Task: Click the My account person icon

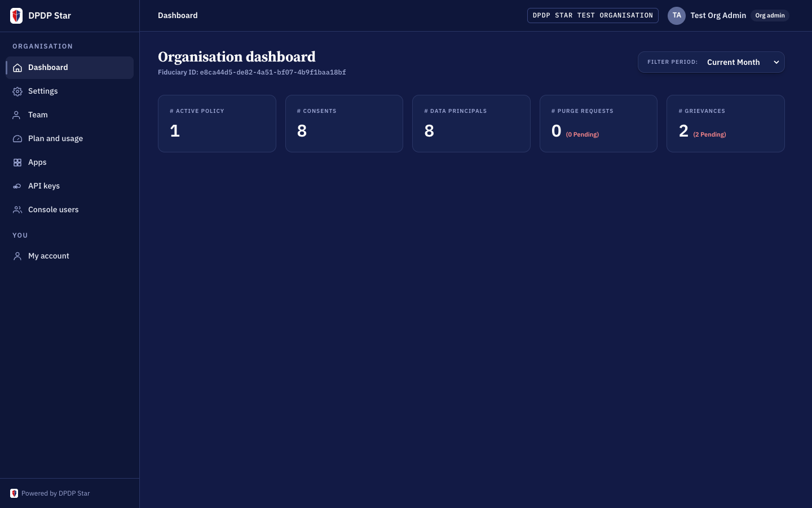Action: 17,256
